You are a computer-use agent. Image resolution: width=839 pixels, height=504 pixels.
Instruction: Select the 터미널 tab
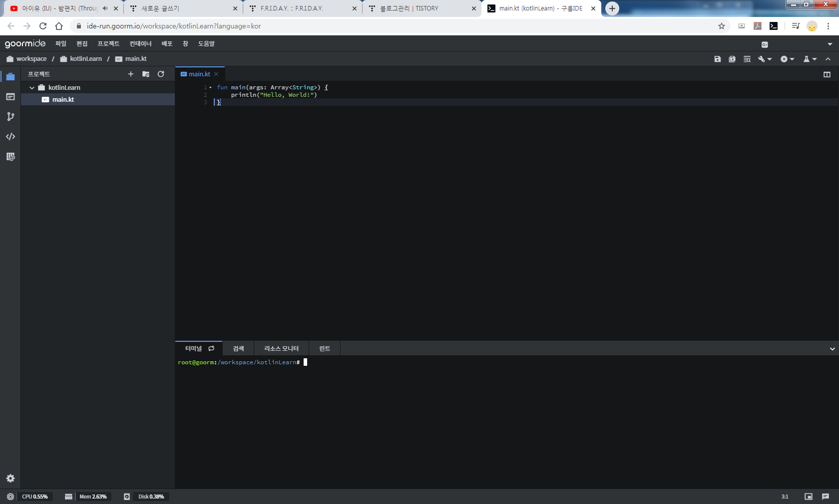pos(193,348)
